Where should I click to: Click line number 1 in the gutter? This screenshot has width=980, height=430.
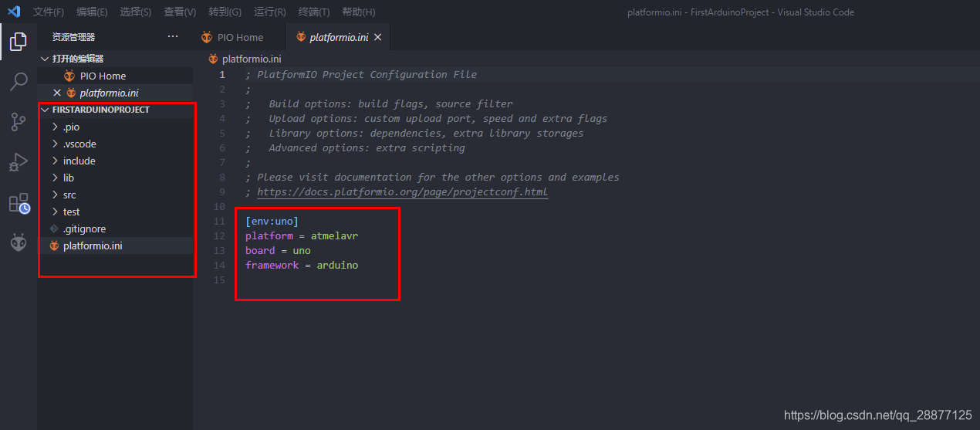tap(222, 75)
